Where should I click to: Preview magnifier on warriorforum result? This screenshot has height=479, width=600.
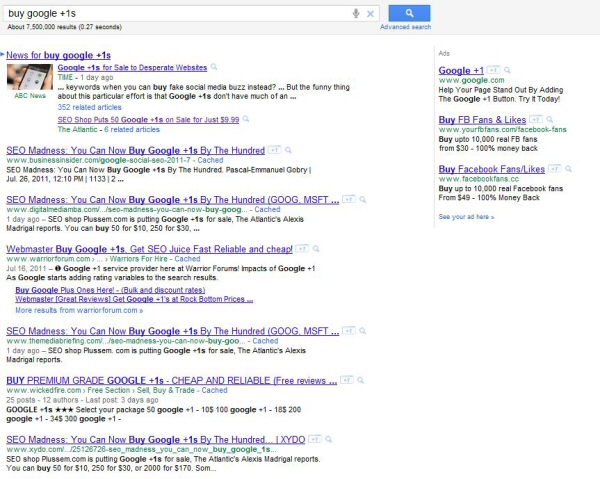pos(316,249)
